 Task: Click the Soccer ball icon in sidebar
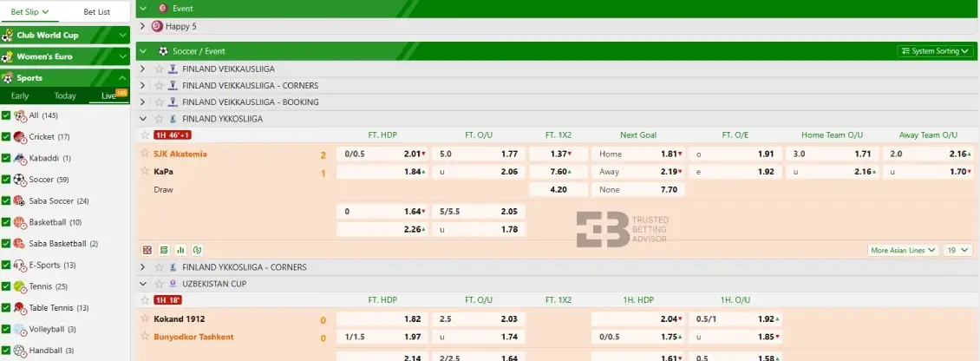(20, 180)
